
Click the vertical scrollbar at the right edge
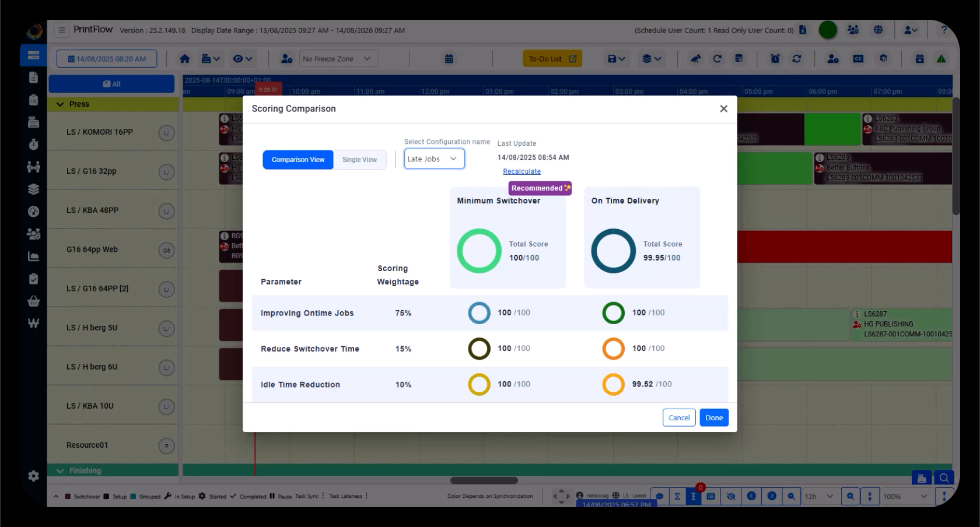956,156
